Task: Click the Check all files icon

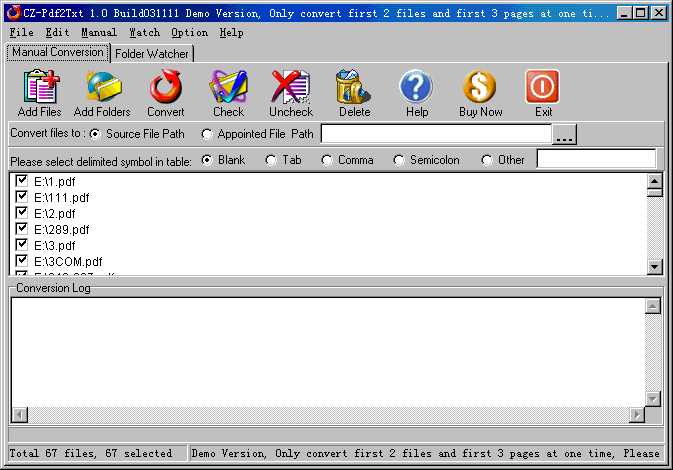Action: [x=228, y=87]
